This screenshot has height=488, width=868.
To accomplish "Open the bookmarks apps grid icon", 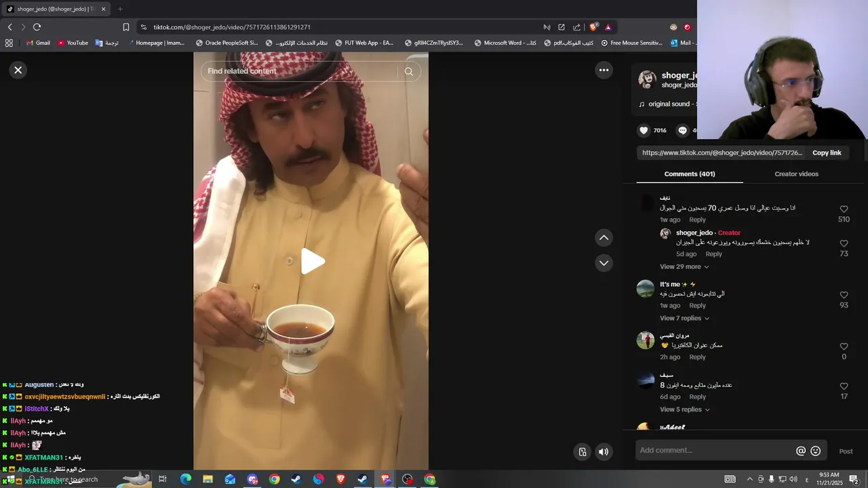I will [x=9, y=43].
